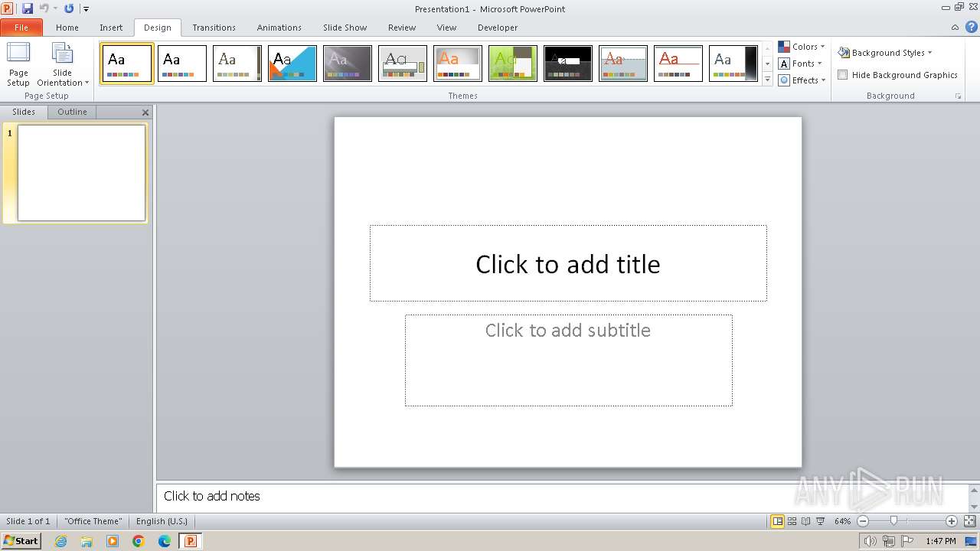This screenshot has height=551, width=980.
Task: Switch to Reading view
Action: coord(805,521)
